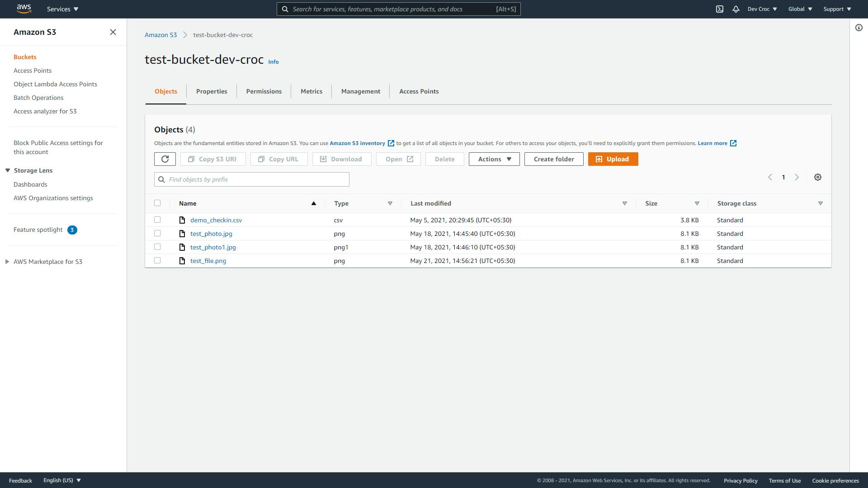Open table preferences gear icon

(818, 177)
